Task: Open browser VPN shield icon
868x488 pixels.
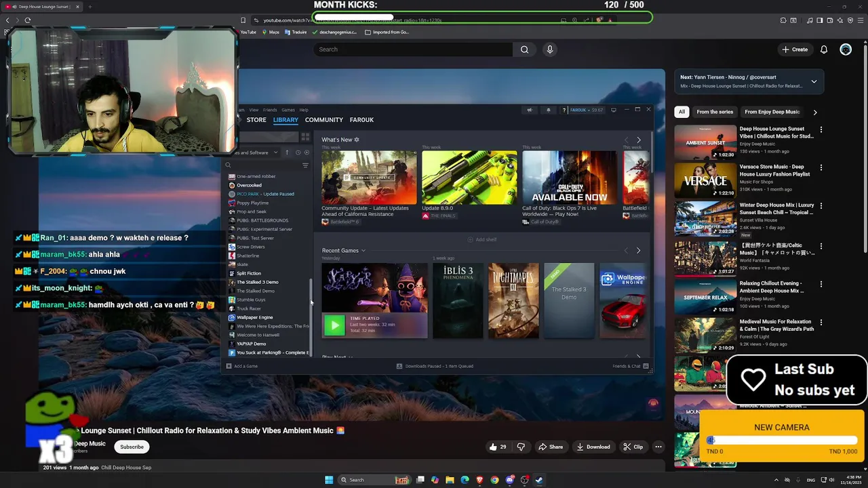Action: point(850,20)
